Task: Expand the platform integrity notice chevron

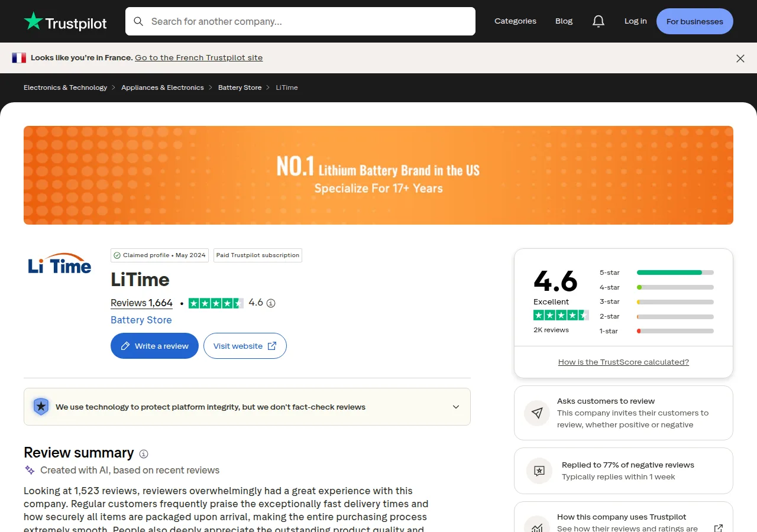Action: click(456, 407)
